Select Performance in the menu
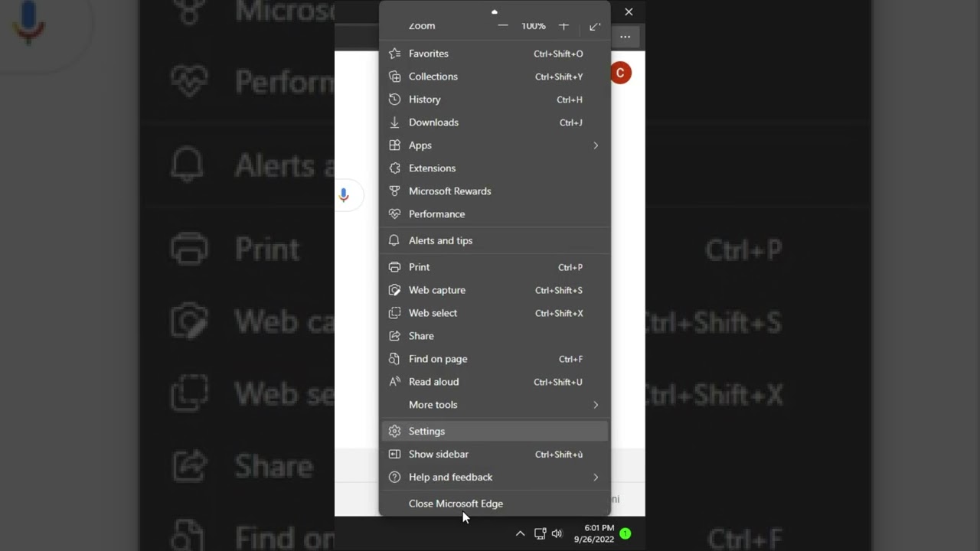 (x=495, y=214)
